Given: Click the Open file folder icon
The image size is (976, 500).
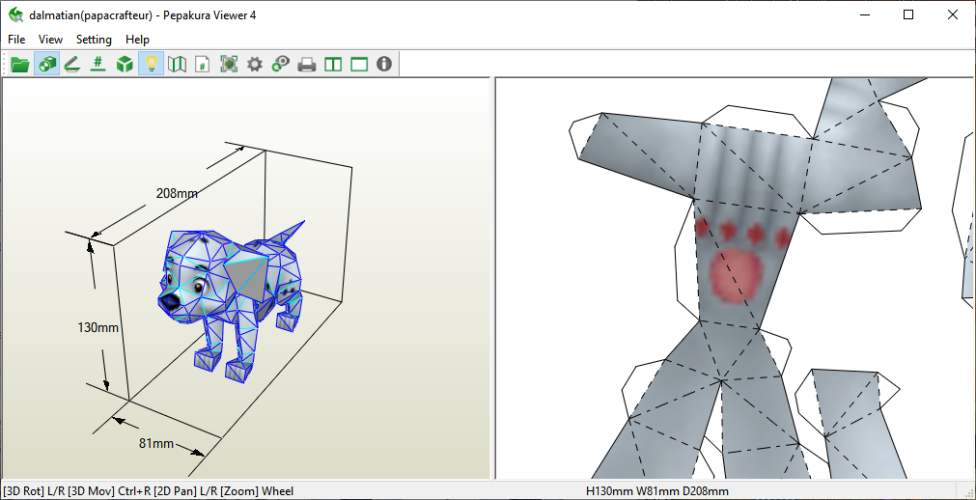Looking at the screenshot, I should tap(19, 64).
